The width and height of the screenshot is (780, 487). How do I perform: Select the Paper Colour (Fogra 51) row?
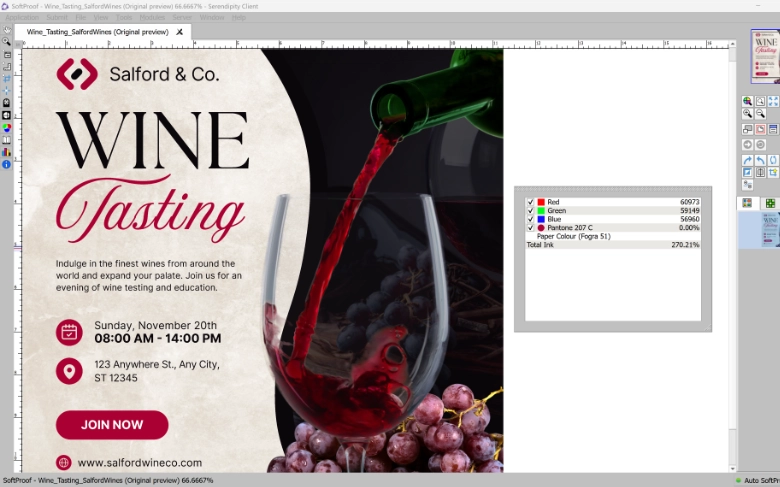(x=573, y=236)
